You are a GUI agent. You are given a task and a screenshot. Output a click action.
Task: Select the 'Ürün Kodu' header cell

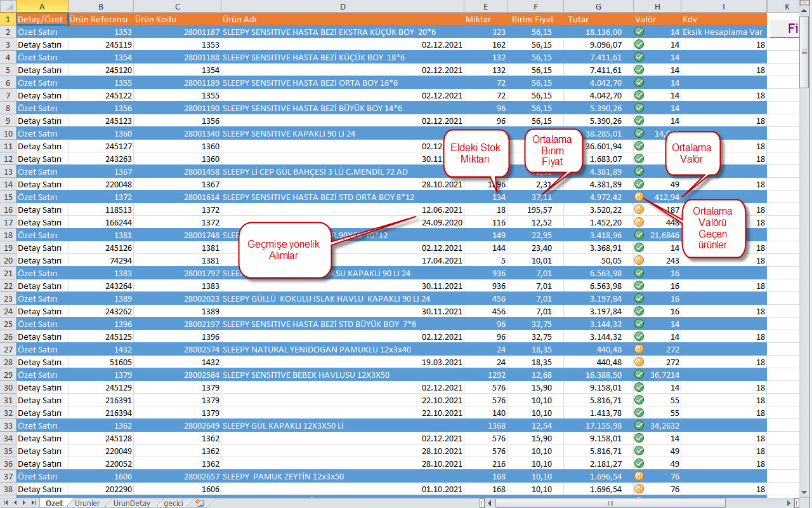click(x=177, y=19)
